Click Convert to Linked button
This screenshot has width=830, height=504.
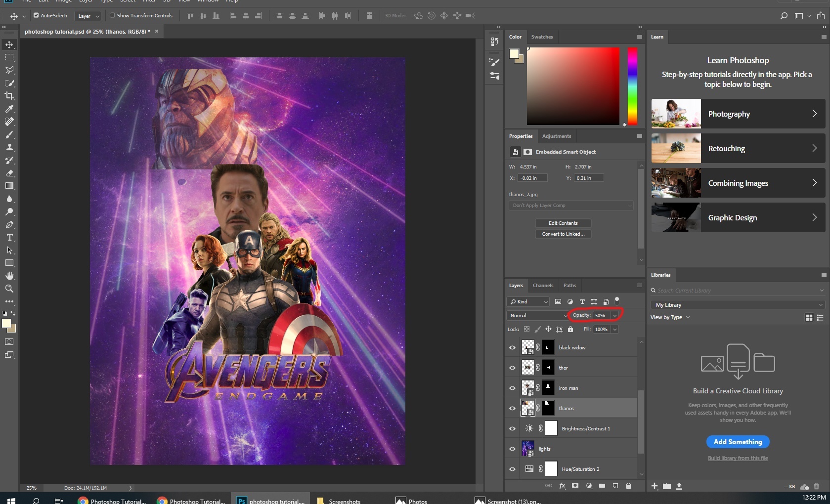(x=563, y=234)
